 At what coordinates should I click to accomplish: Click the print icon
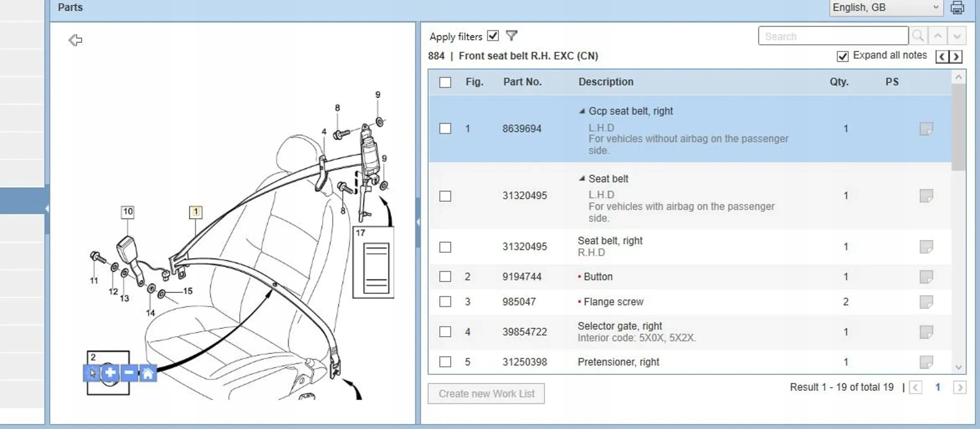coord(957,7)
